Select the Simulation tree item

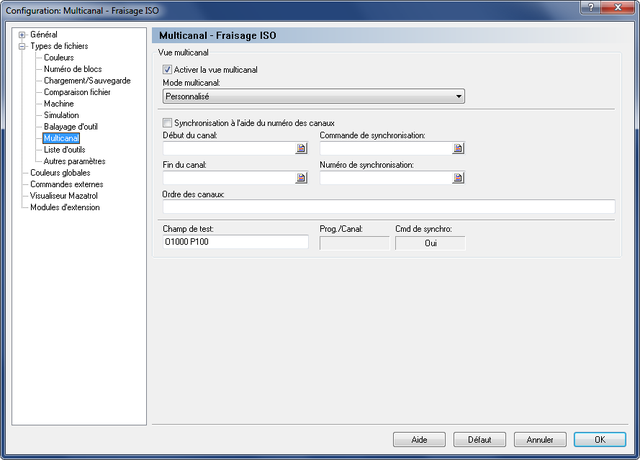(x=61, y=115)
